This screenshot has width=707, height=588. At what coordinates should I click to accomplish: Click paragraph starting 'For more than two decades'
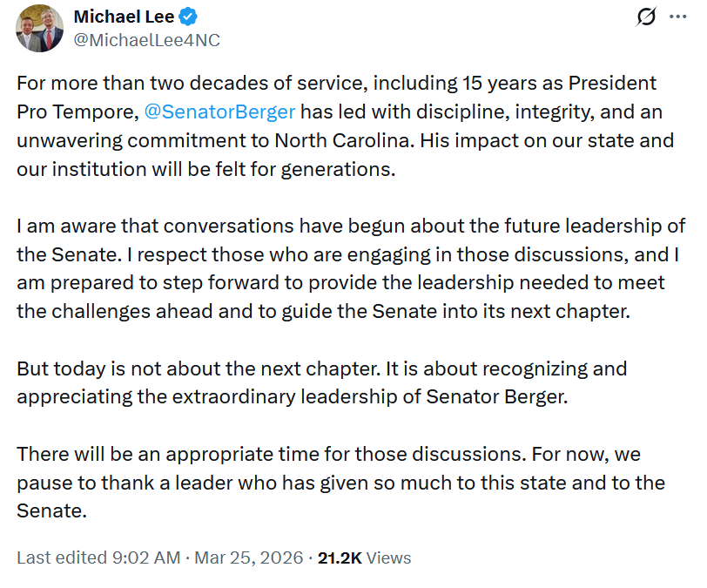(x=346, y=126)
